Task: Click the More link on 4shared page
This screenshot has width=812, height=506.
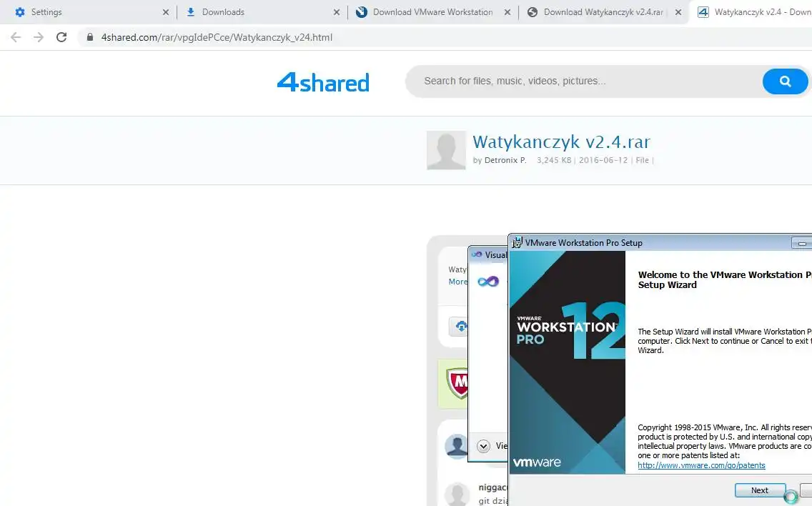Action: (457, 282)
